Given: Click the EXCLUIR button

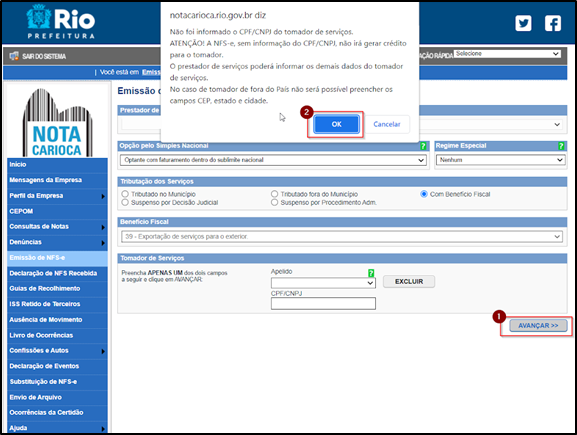Looking at the screenshot, I should coord(409,282).
